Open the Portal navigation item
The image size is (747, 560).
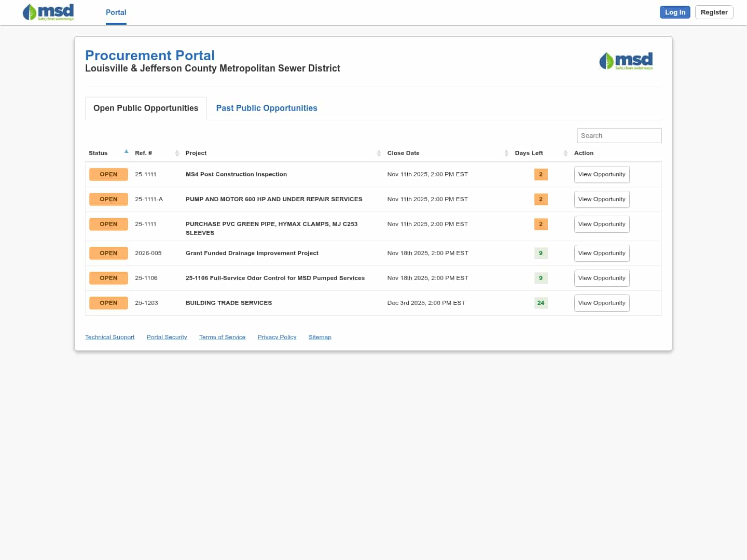tap(116, 12)
